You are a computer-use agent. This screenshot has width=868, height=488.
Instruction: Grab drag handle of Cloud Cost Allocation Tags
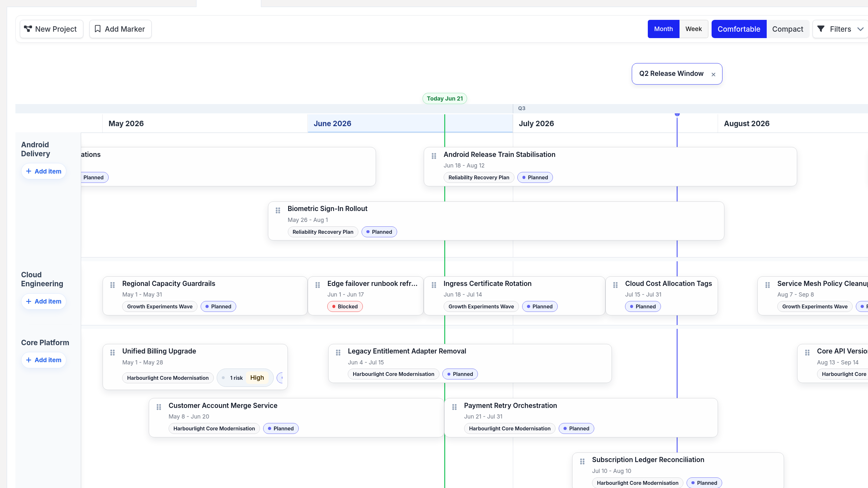pos(615,285)
